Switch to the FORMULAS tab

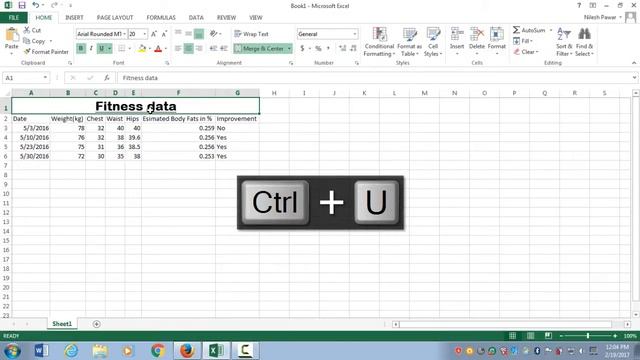click(161, 18)
